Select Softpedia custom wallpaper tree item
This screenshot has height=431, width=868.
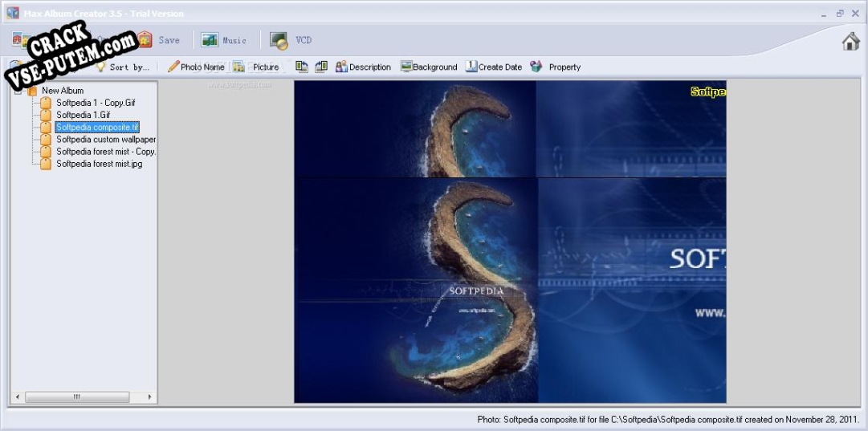coord(105,140)
